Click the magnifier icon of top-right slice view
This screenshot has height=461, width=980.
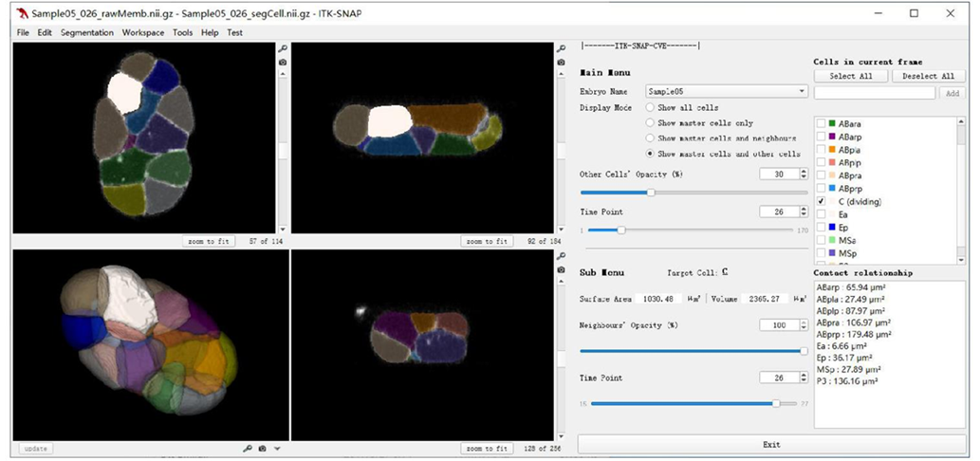561,48
